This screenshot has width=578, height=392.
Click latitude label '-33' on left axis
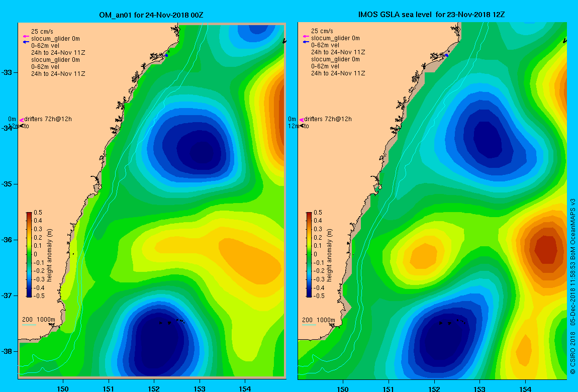(7, 72)
